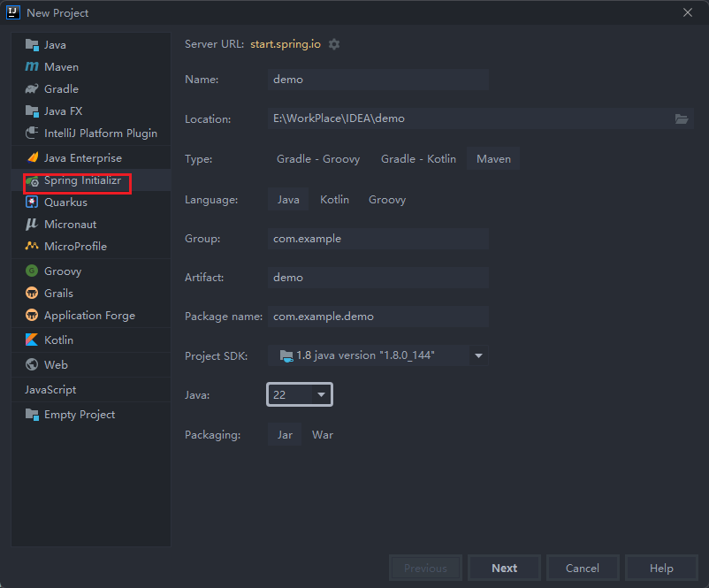Click the Quarkus icon in the list
Viewport: 709px width, 588px height.
point(32,202)
